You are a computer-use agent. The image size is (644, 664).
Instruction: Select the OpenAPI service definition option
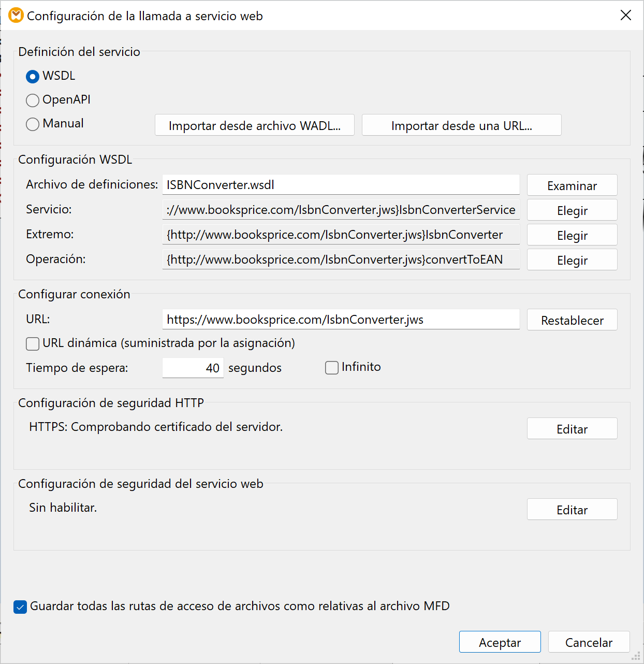(33, 100)
